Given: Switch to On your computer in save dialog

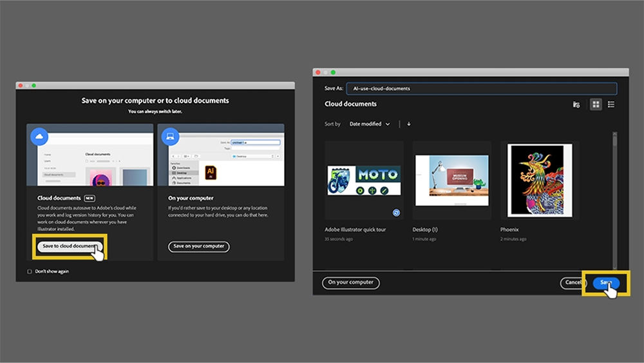Looking at the screenshot, I should (350, 282).
